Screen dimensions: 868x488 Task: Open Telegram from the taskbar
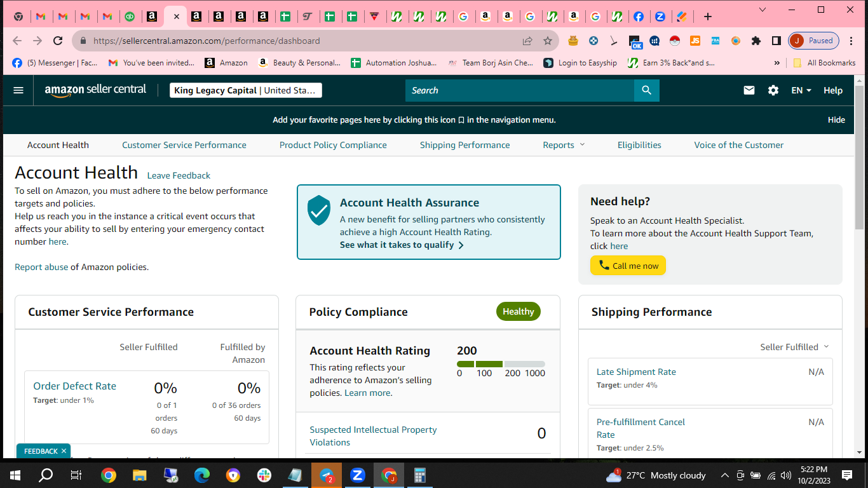[327, 475]
